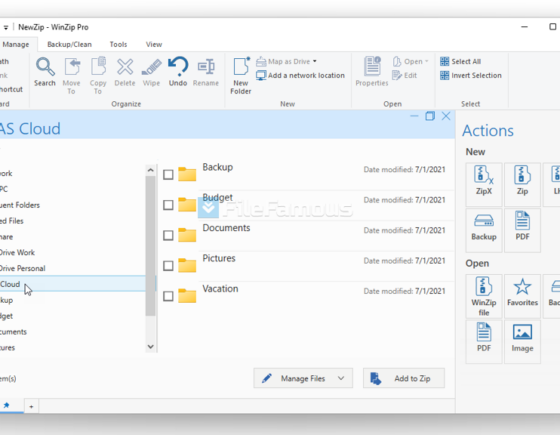560x435 pixels.
Task: Check the Documents folder checkbox
Action: click(x=168, y=235)
